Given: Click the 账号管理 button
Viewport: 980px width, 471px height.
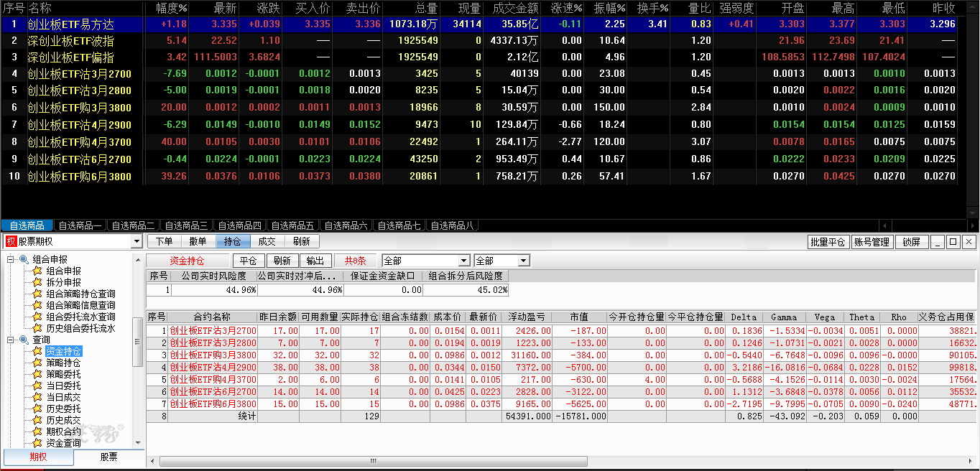Looking at the screenshot, I should pos(871,242).
